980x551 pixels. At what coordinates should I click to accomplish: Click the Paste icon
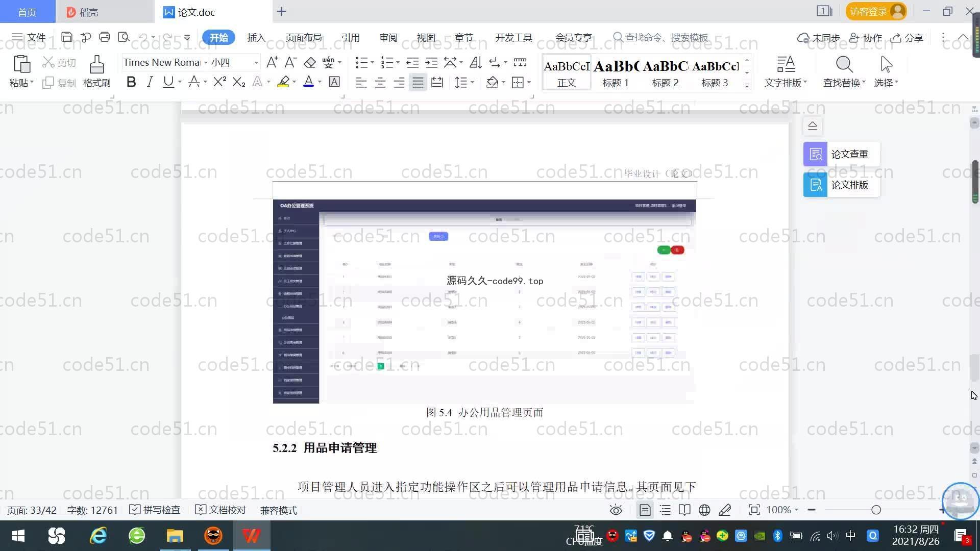click(21, 64)
